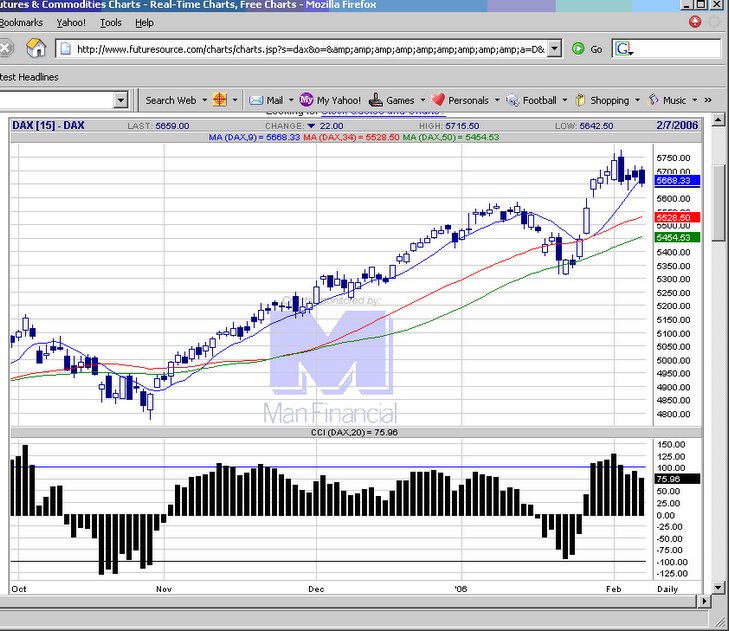Viewport: 729px width, 631px height.
Task: Click the Yahoo Mail envelope icon
Action: tap(256, 100)
